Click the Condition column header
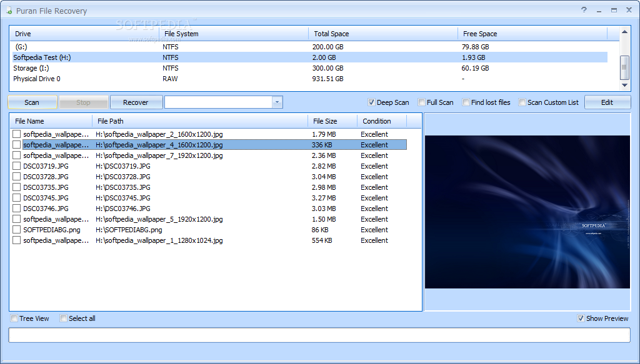 [x=382, y=121]
